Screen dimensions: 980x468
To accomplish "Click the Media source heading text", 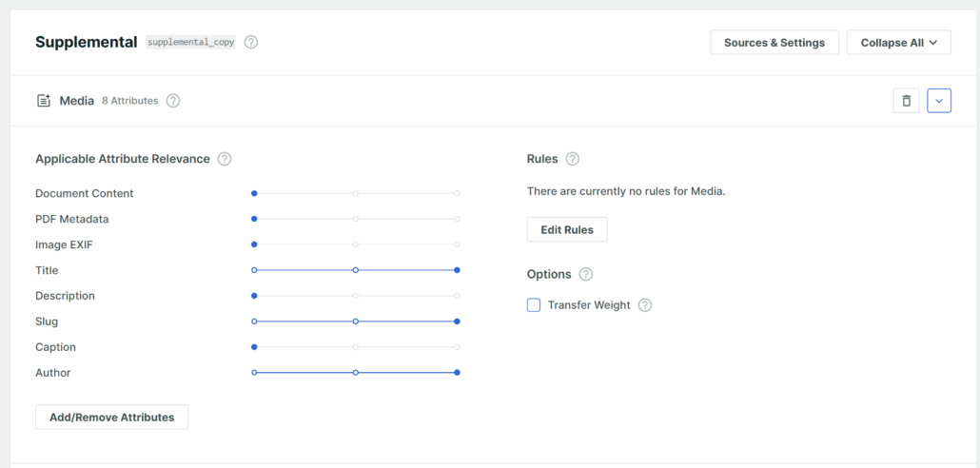I will pos(77,101).
